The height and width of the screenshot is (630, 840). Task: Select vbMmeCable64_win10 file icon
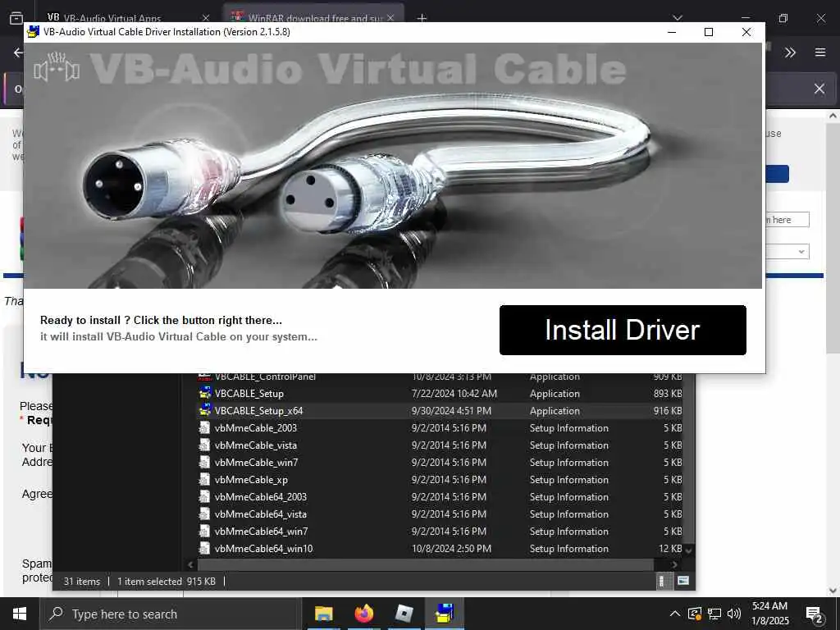[204, 548]
